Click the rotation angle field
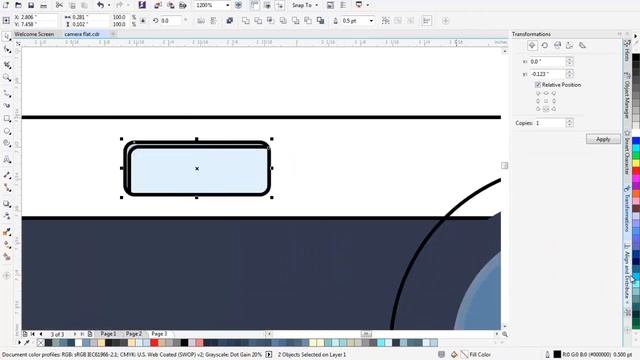 click(x=170, y=20)
